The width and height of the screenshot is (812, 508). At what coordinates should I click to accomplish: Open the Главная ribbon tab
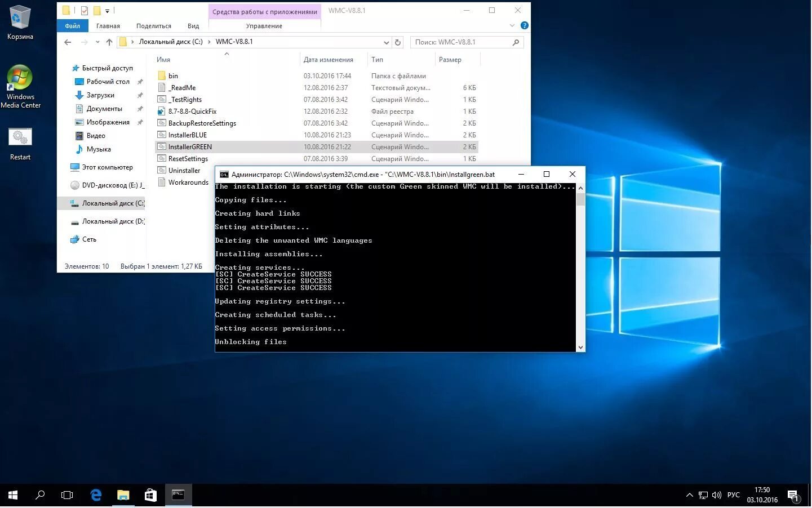108,26
